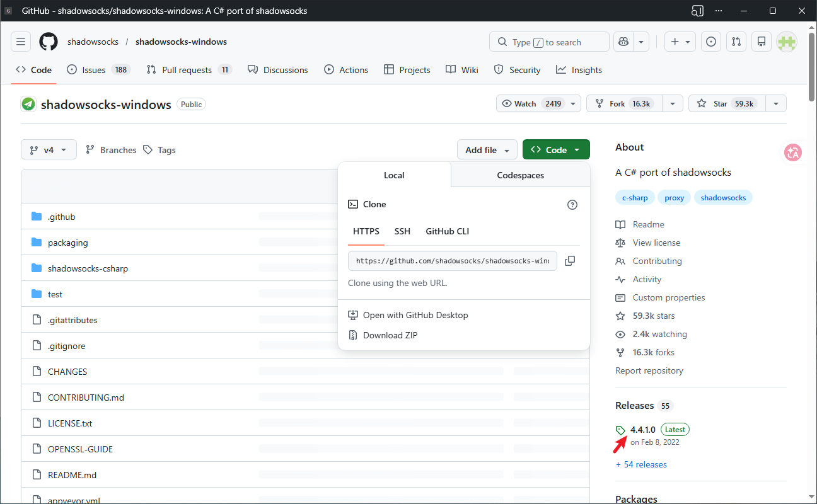
Task: Select the SSH clone tab
Action: 402,231
